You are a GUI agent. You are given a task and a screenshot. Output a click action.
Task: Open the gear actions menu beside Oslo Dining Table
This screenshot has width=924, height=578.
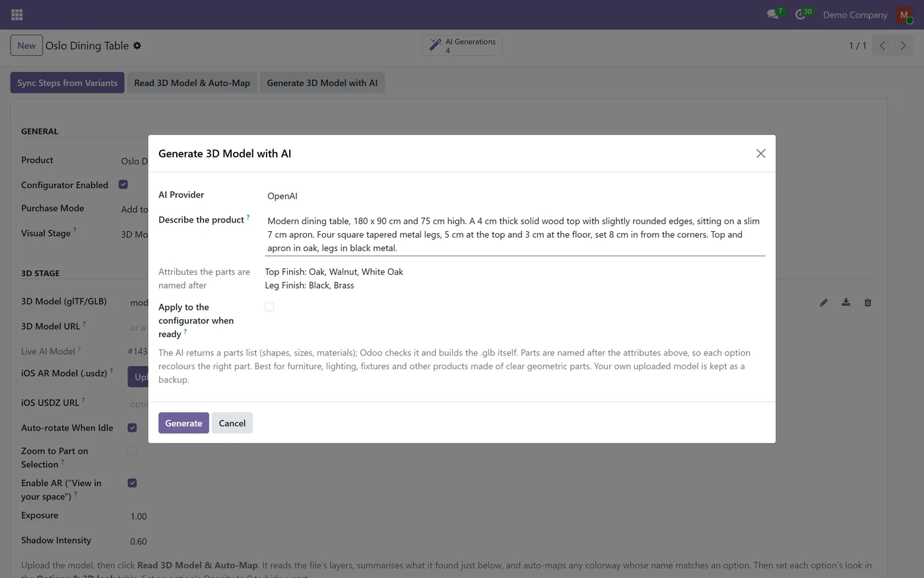point(137,46)
